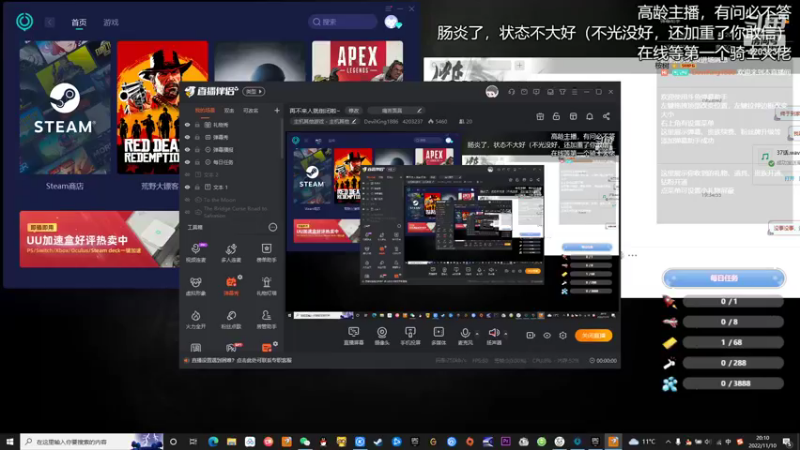
Task: Open the 视频连麦 video link tool
Action: click(x=195, y=253)
